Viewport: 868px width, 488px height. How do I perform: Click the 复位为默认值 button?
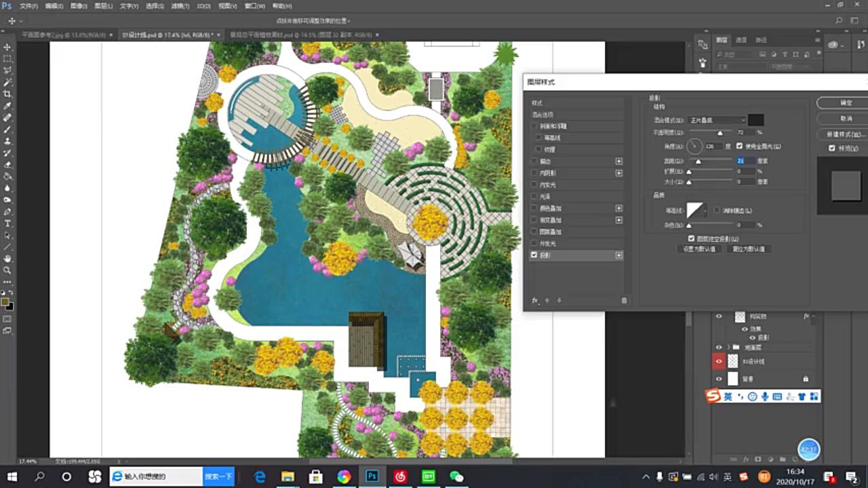click(749, 249)
